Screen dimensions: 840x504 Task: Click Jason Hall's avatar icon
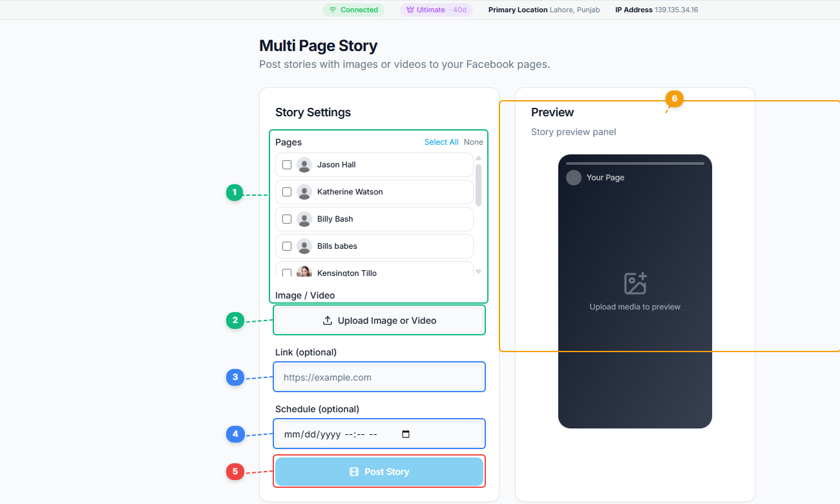304,165
